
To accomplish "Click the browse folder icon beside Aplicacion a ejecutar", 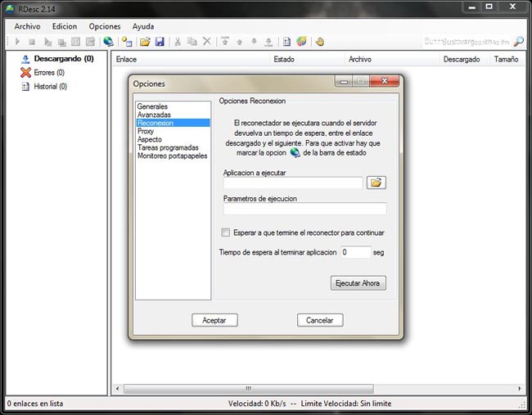I will click(x=376, y=183).
